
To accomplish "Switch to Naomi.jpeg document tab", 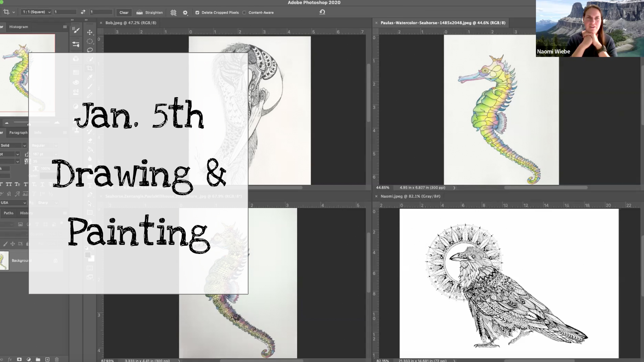I will [411, 196].
